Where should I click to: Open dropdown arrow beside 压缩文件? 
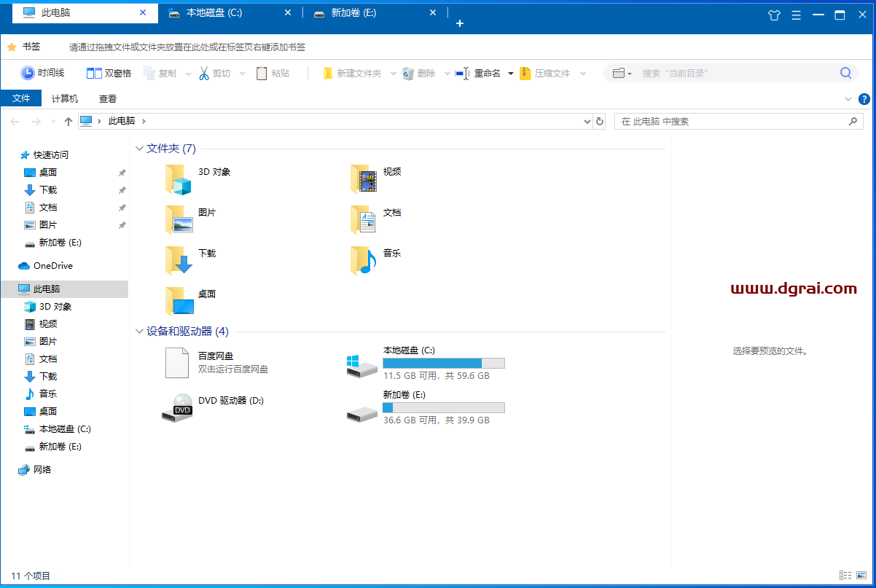[x=582, y=74]
